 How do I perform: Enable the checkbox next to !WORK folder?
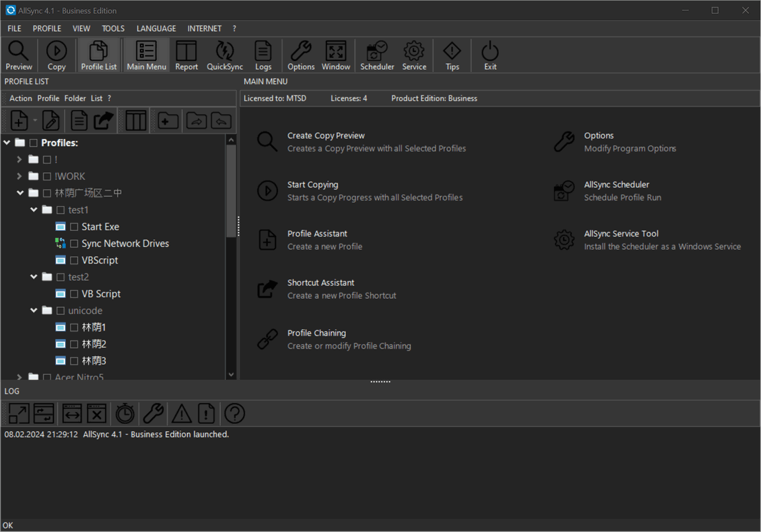[x=47, y=176]
